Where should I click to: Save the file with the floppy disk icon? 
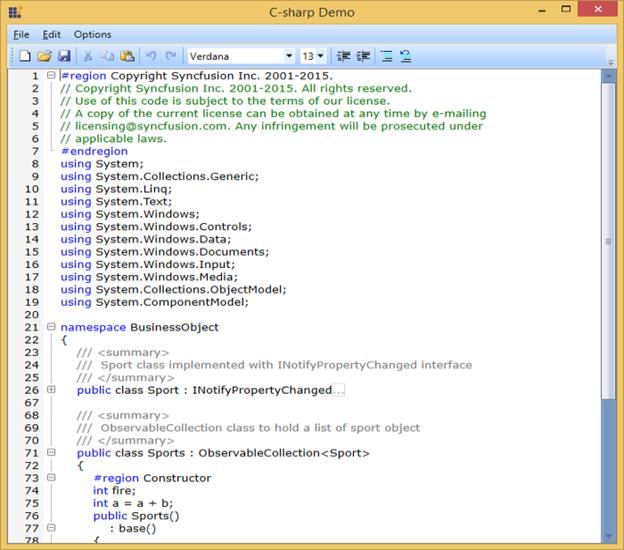click(64, 56)
